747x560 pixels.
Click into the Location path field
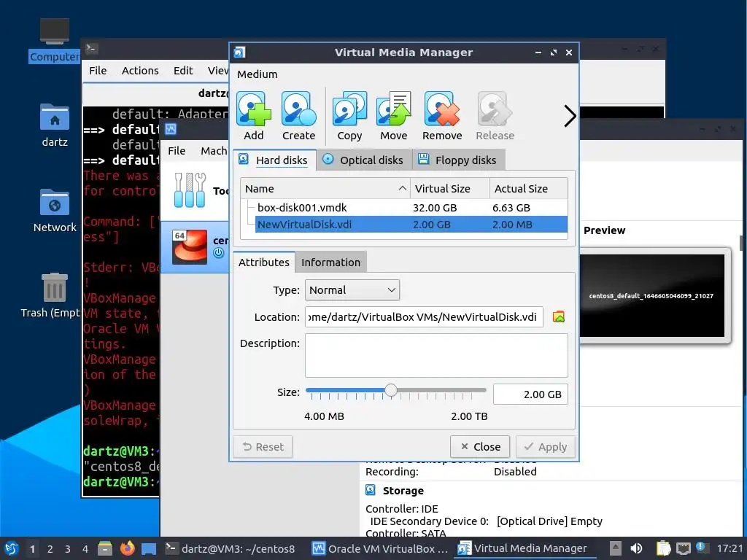point(424,317)
